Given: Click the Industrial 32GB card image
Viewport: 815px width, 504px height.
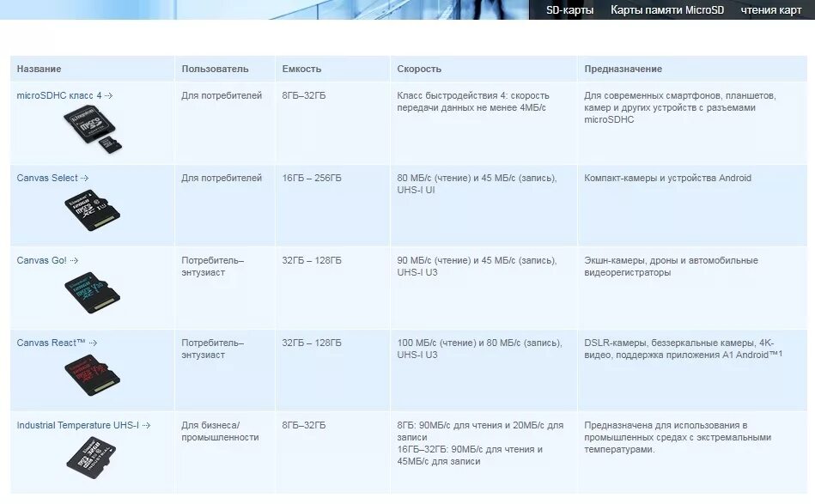Looking at the screenshot, I should [x=91, y=458].
